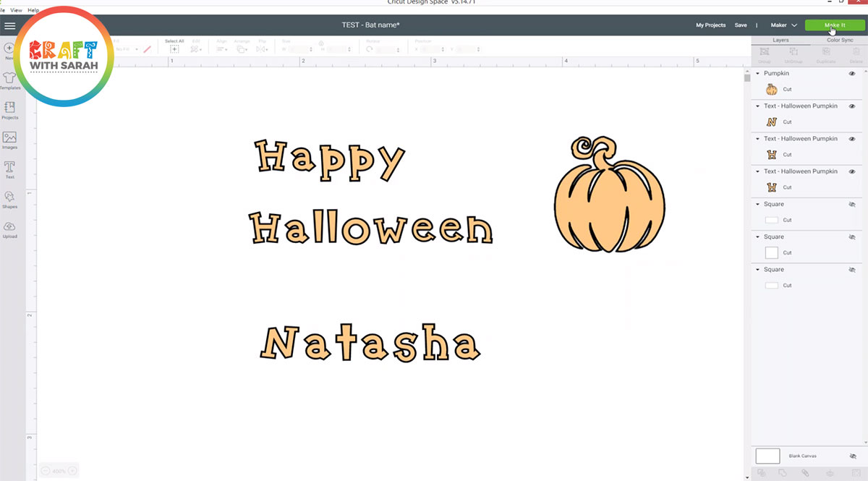This screenshot has height=481, width=868.
Task: Click the Blank Canvas color swatch
Action: 767,456
